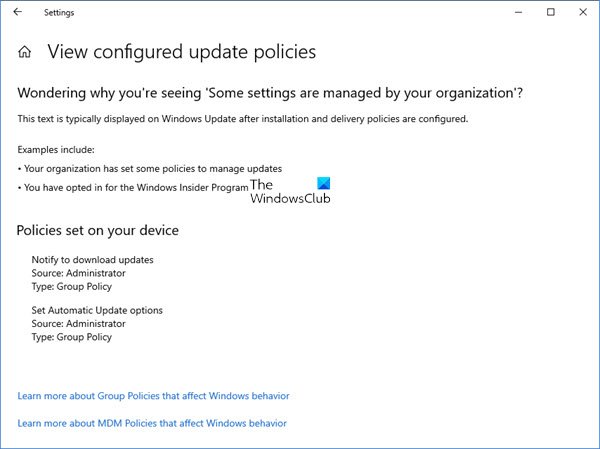Open MDM Policies learn more link
This screenshot has height=449, width=600.
(152, 423)
